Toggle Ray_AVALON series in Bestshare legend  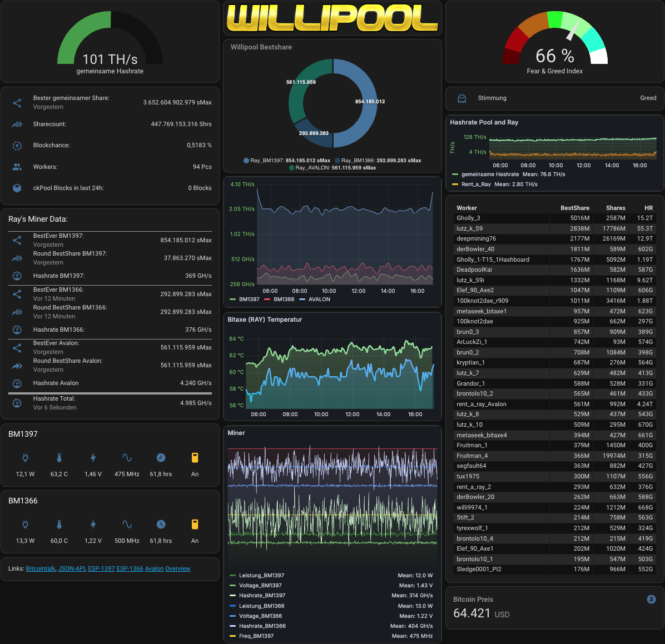pos(332,168)
